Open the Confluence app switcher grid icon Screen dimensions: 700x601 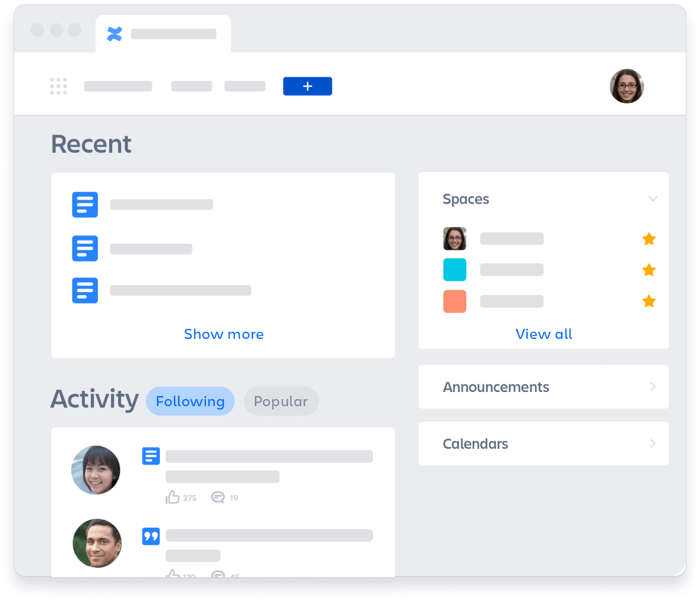tap(58, 86)
